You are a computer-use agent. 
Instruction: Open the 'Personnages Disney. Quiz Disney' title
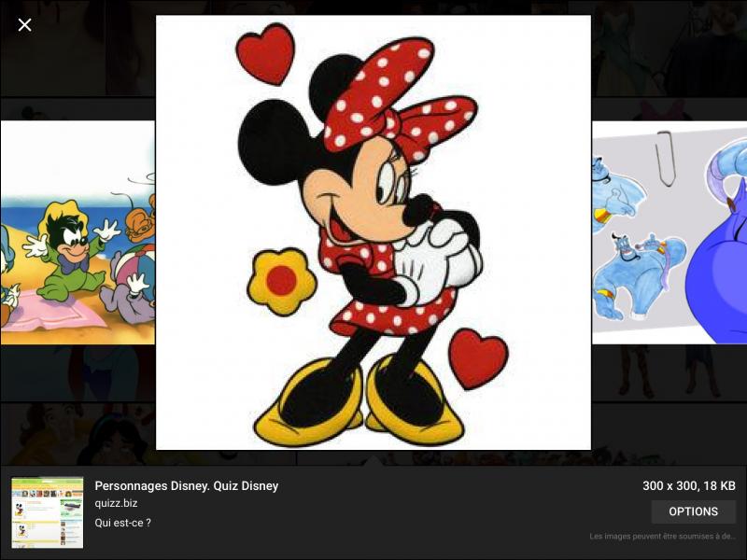[186, 485]
